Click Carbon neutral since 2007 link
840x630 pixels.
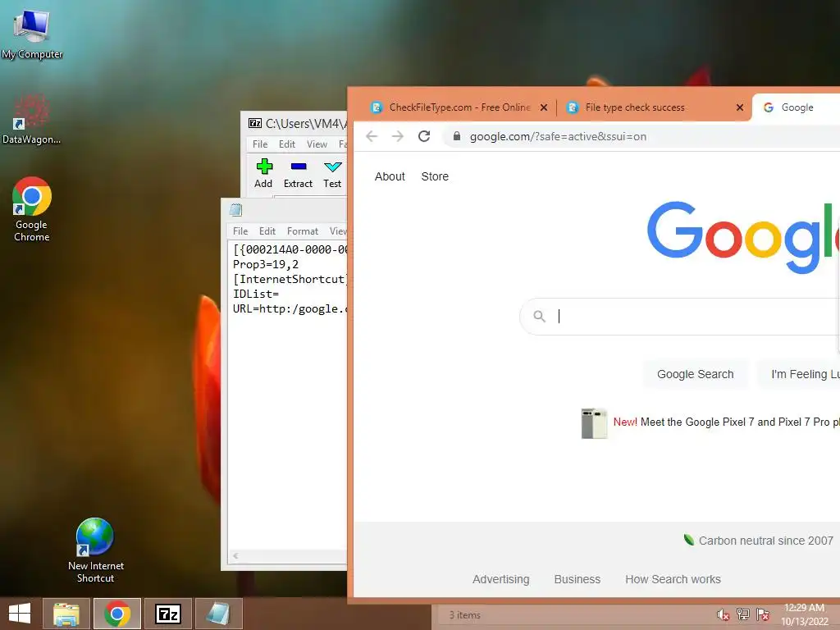tap(765, 541)
